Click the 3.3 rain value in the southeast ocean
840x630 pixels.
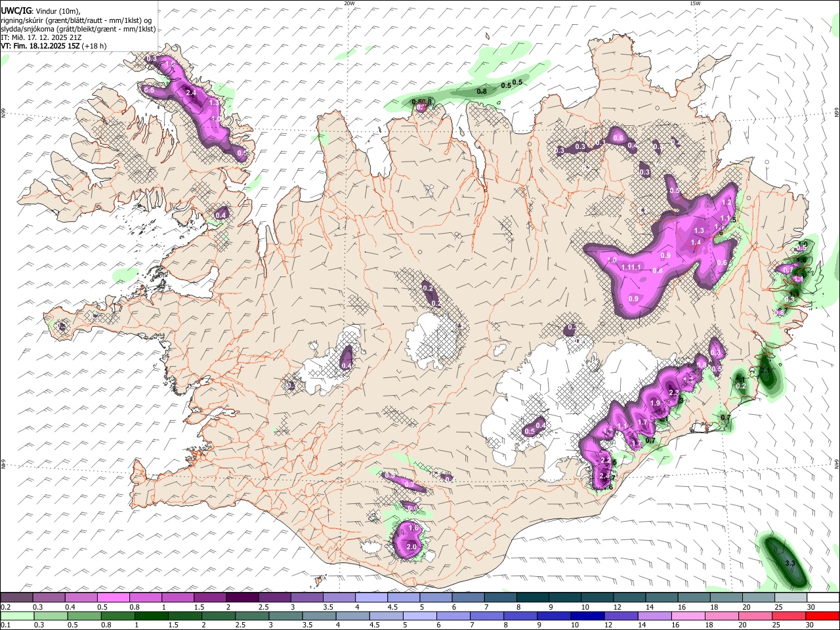tap(790, 564)
